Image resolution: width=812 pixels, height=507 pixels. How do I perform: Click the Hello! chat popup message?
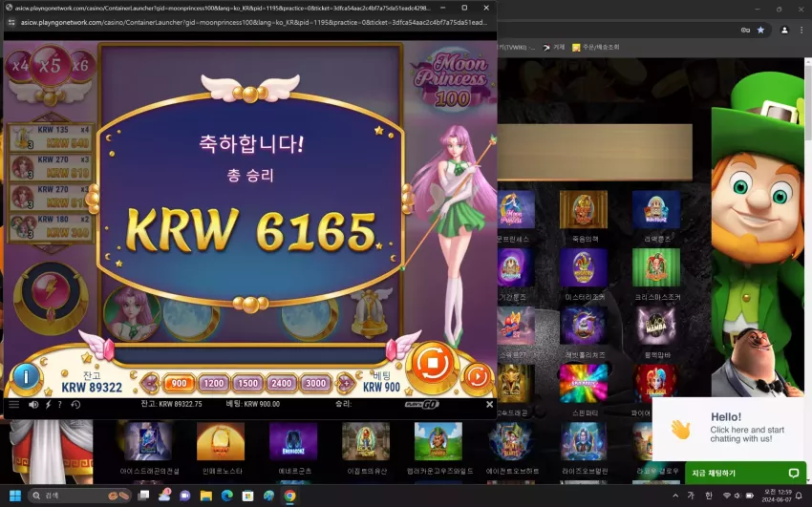pyautogui.click(x=728, y=429)
